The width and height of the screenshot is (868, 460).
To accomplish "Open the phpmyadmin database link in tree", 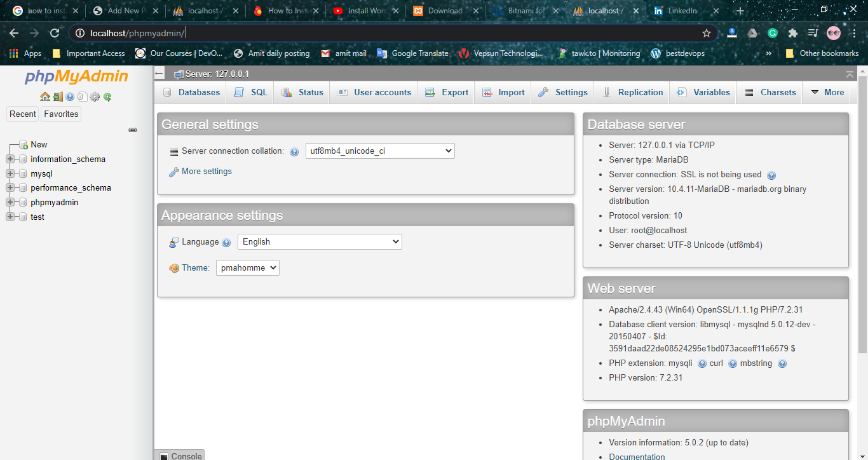I will 55,203.
